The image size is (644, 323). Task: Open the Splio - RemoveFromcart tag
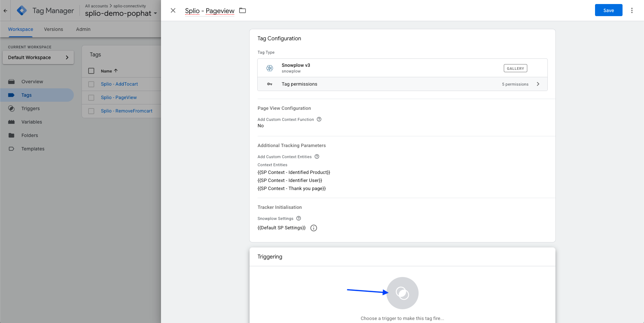point(126,111)
